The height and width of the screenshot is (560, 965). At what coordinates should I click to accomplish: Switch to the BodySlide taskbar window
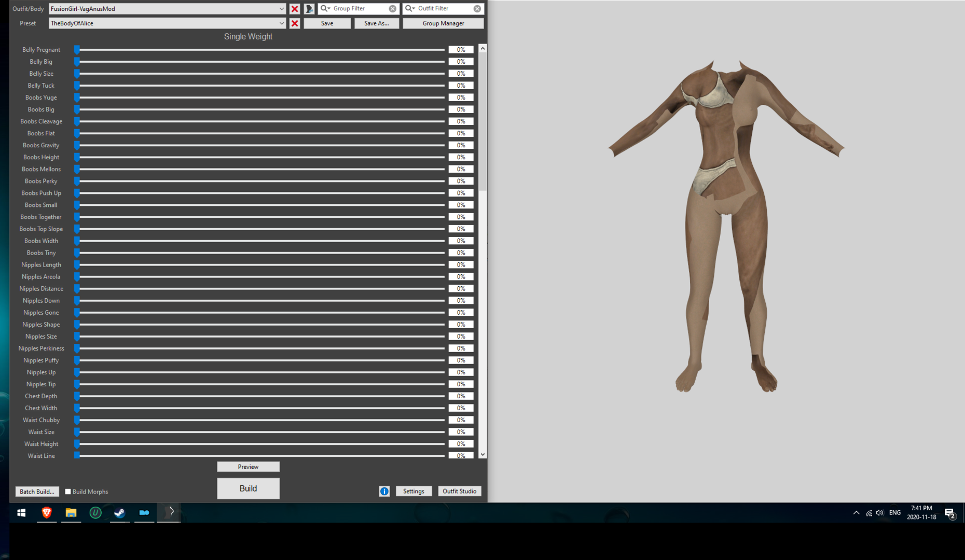click(169, 512)
